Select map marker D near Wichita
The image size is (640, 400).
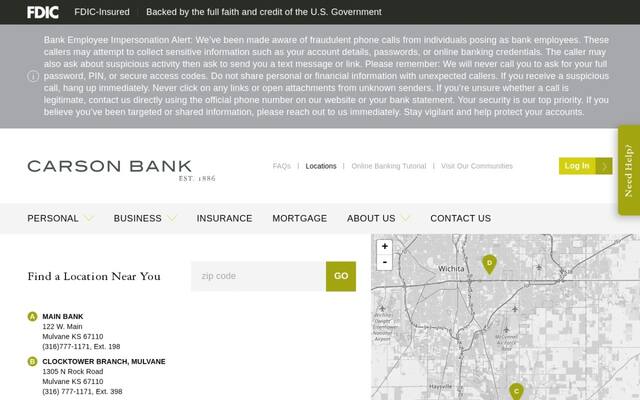pos(489,264)
